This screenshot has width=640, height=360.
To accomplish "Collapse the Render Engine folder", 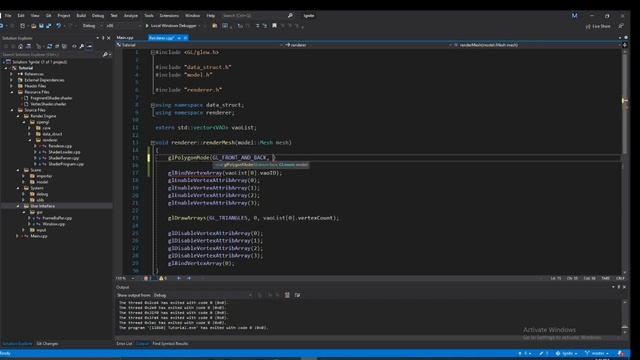I will 18,116.
